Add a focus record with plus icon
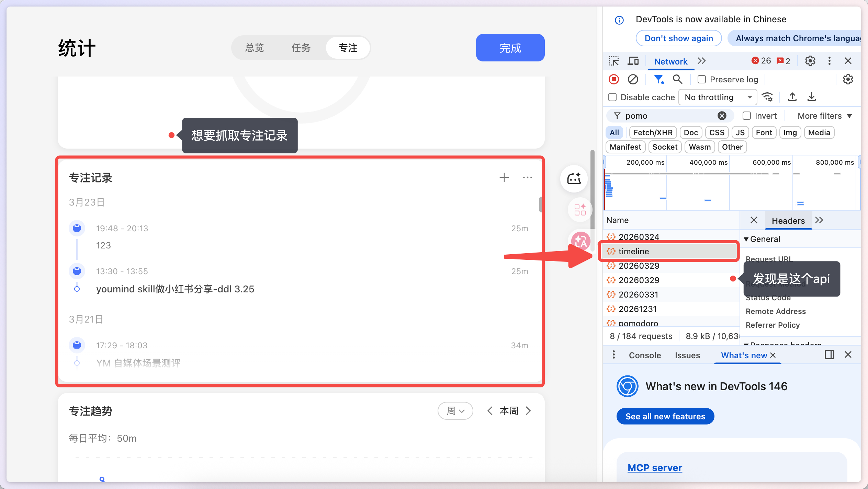Image resolution: width=868 pixels, height=489 pixels. tap(504, 177)
